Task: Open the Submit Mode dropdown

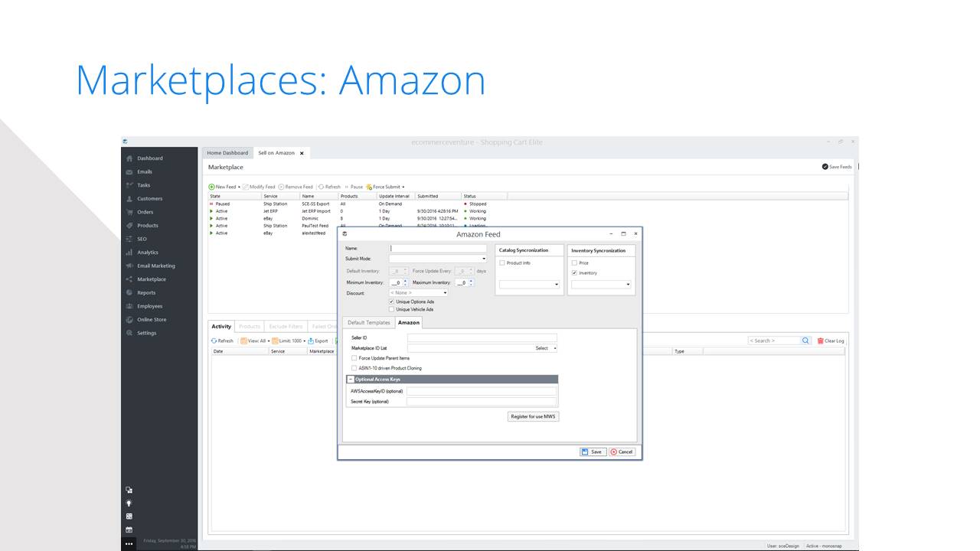Action: point(438,259)
